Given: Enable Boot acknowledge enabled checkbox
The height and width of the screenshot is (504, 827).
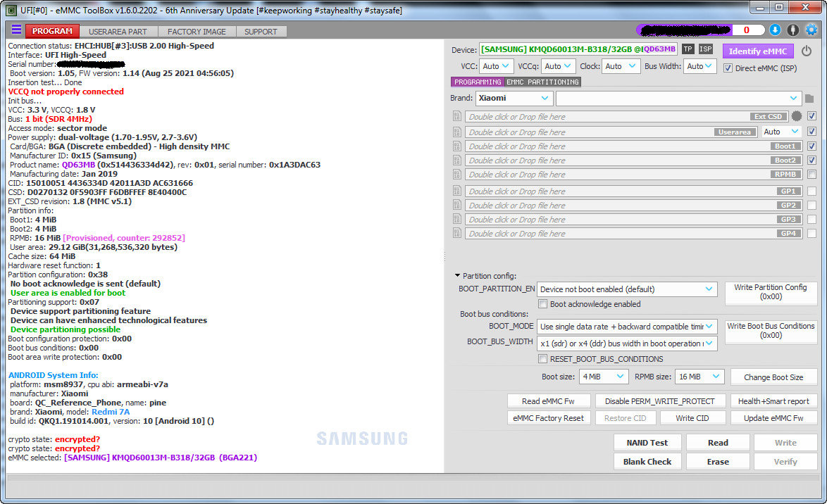Looking at the screenshot, I should [x=542, y=304].
